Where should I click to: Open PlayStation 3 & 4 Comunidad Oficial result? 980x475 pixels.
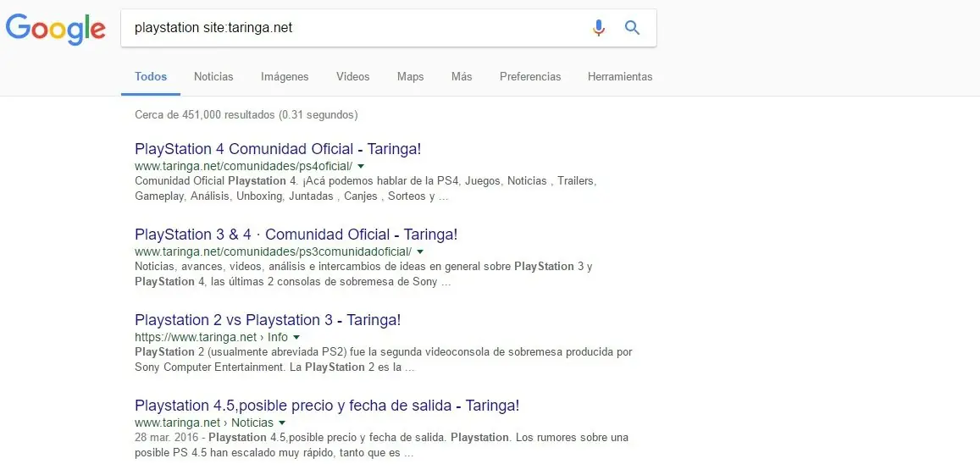296,235
